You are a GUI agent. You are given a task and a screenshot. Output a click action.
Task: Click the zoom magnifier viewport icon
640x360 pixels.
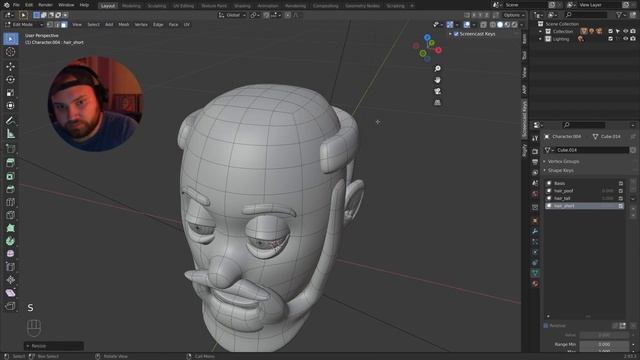click(438, 69)
